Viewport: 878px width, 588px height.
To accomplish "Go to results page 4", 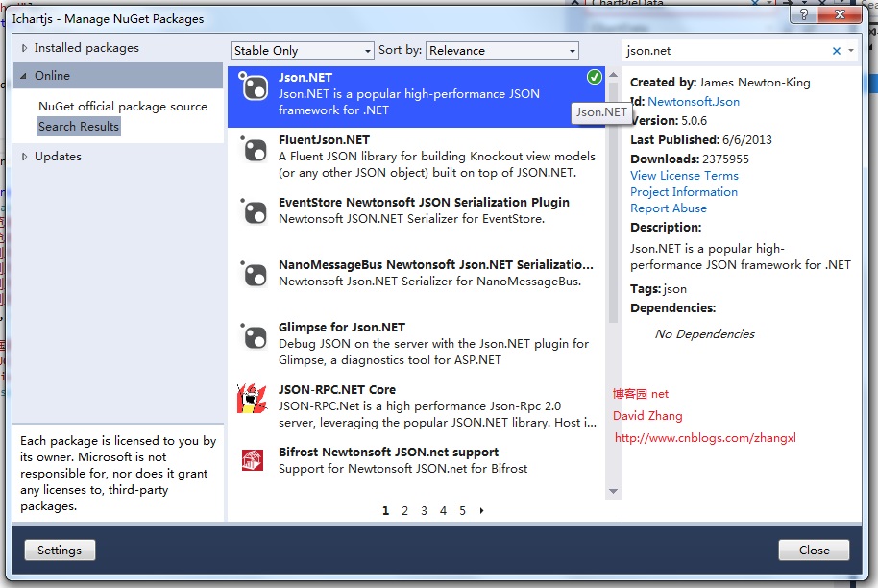I will (443, 511).
